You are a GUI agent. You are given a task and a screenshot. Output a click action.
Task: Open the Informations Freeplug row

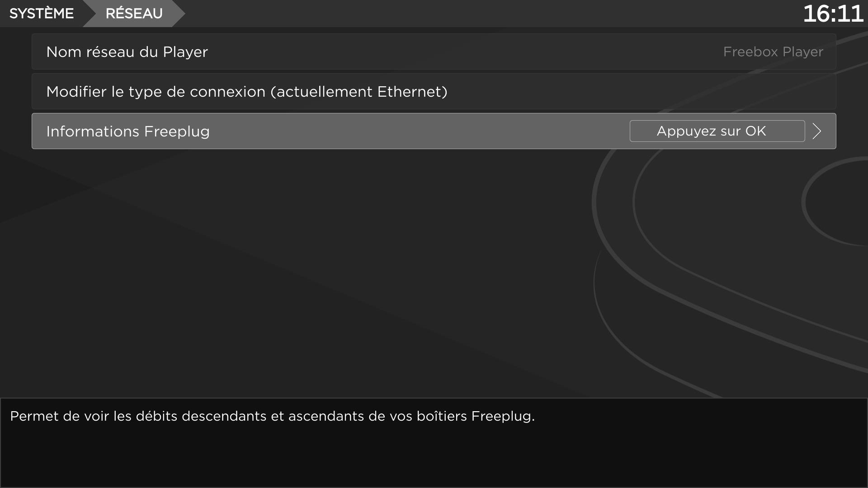click(717, 131)
